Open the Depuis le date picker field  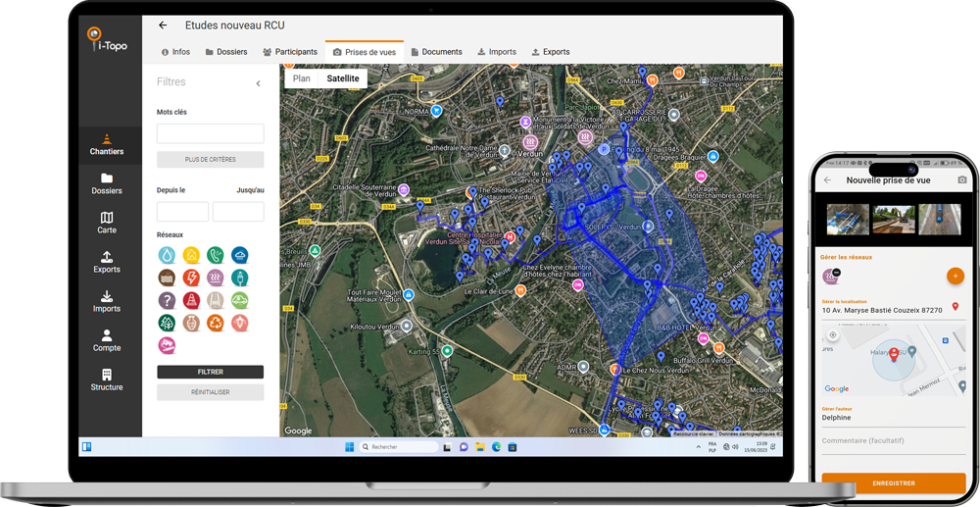[x=182, y=212]
